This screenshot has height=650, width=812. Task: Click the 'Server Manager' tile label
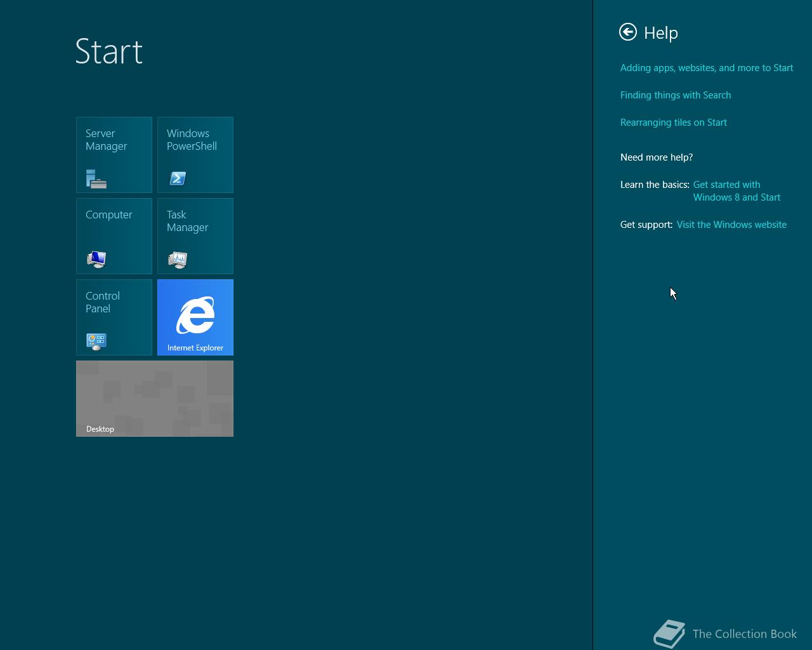107,140
